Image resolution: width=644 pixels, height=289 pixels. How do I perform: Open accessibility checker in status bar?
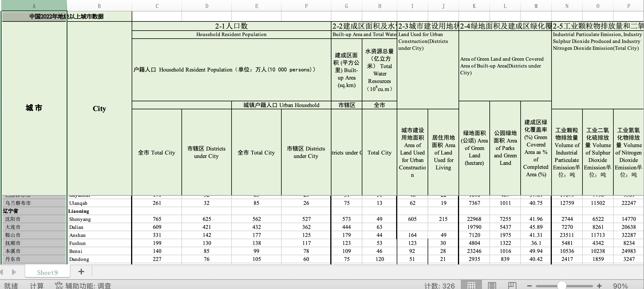tap(83, 286)
